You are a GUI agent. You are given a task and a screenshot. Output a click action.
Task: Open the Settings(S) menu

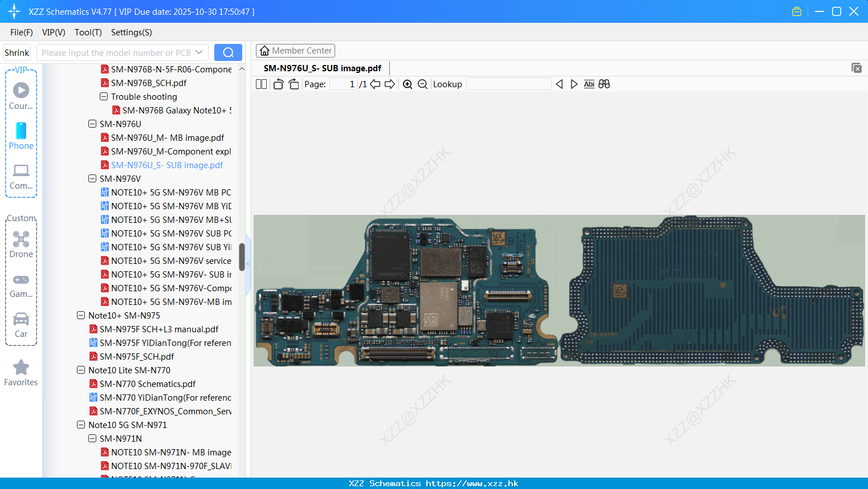(132, 32)
